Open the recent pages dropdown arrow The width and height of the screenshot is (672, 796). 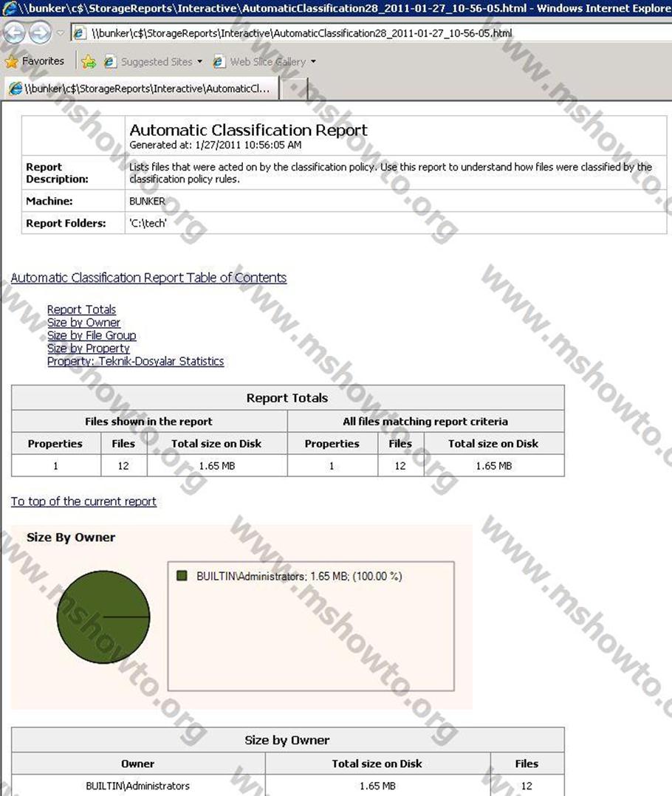coord(60,33)
